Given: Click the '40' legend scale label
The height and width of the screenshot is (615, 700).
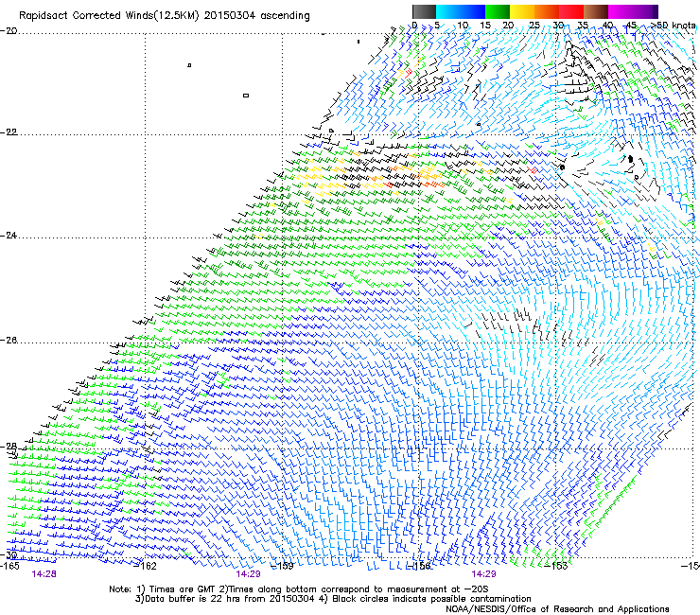Looking at the screenshot, I should [607, 26].
